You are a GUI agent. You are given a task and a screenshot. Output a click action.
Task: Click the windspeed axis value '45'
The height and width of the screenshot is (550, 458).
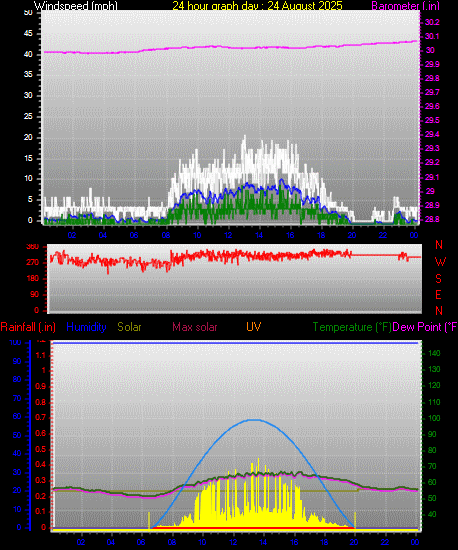pos(28,34)
